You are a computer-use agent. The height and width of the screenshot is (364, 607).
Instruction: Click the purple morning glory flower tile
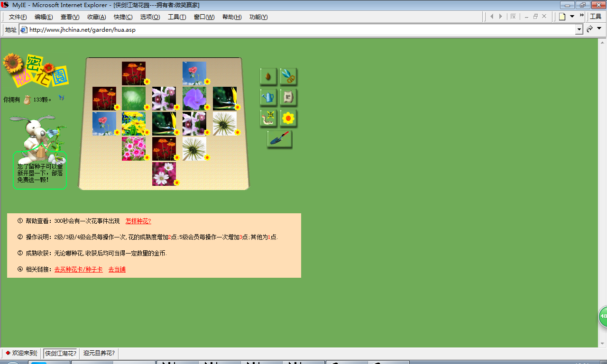pos(194,99)
